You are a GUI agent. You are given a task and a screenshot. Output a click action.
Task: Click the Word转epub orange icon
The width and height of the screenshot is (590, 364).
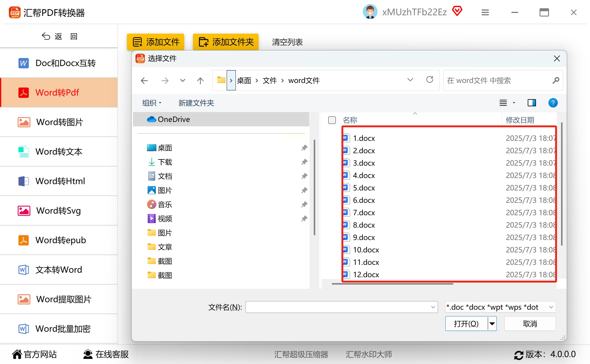(24, 240)
